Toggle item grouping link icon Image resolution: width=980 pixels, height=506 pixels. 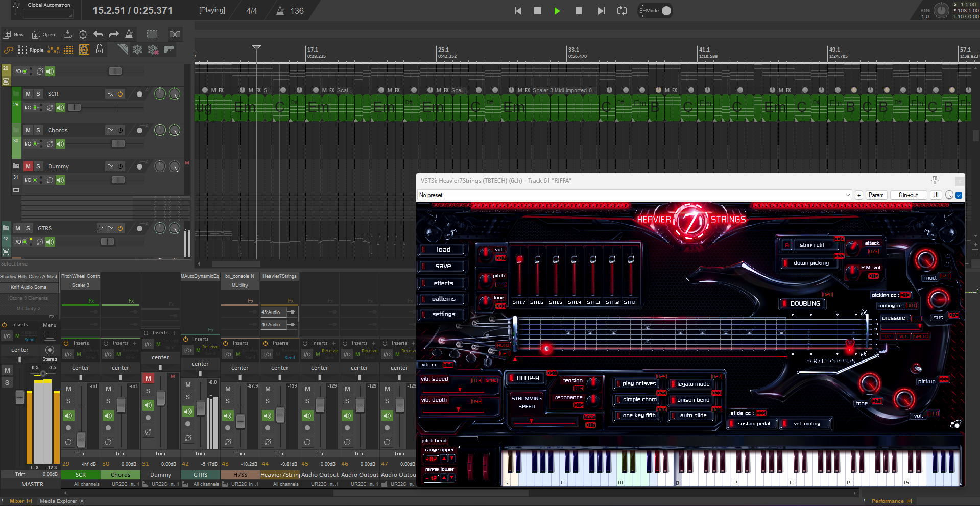pos(8,50)
